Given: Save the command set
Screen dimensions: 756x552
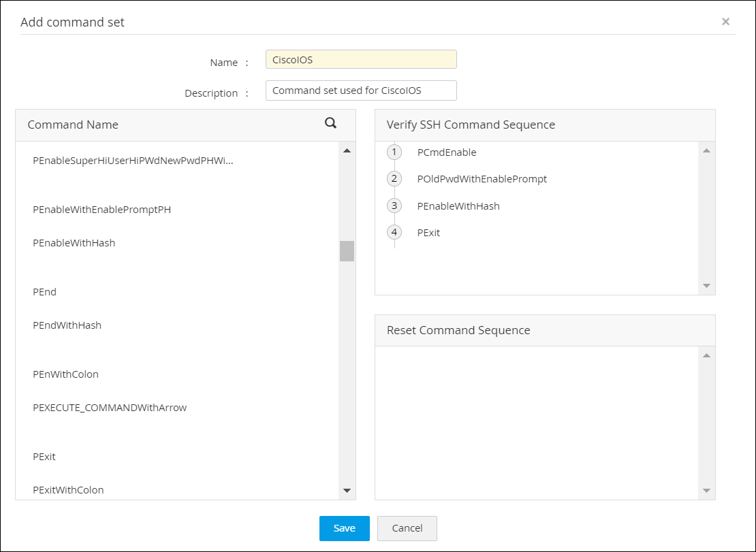Looking at the screenshot, I should (344, 528).
